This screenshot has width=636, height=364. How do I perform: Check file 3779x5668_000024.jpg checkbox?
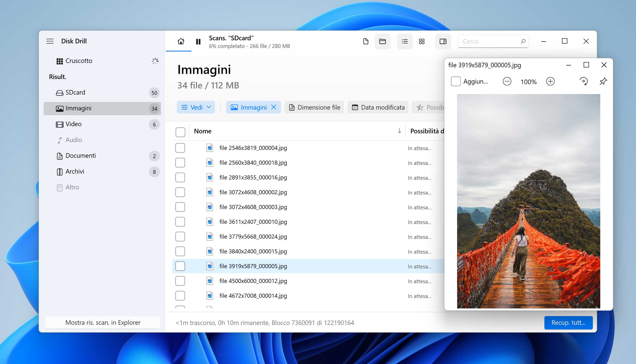[180, 237]
